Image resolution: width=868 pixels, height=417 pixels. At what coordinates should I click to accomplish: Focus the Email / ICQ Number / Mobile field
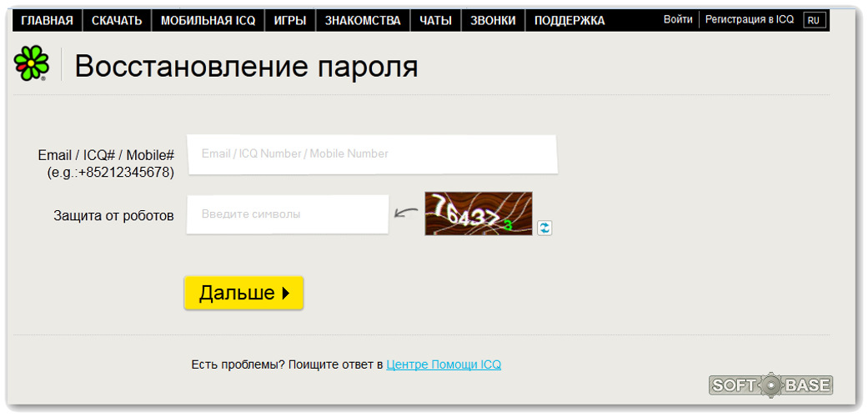pos(372,154)
